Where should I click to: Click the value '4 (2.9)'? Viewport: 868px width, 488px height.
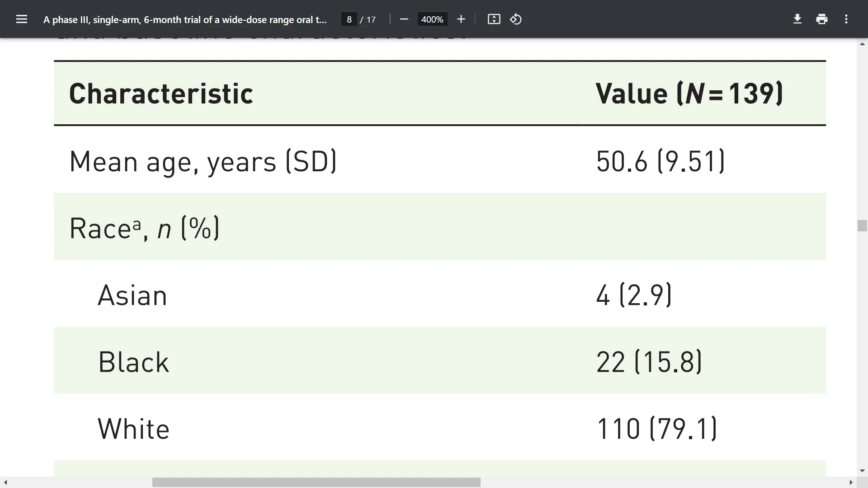click(634, 295)
